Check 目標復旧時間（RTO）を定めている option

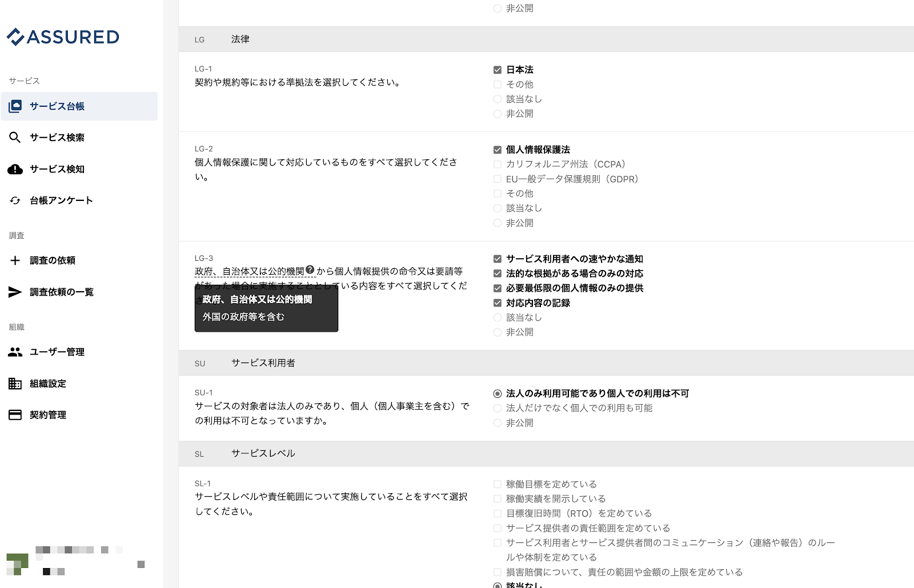(x=498, y=514)
